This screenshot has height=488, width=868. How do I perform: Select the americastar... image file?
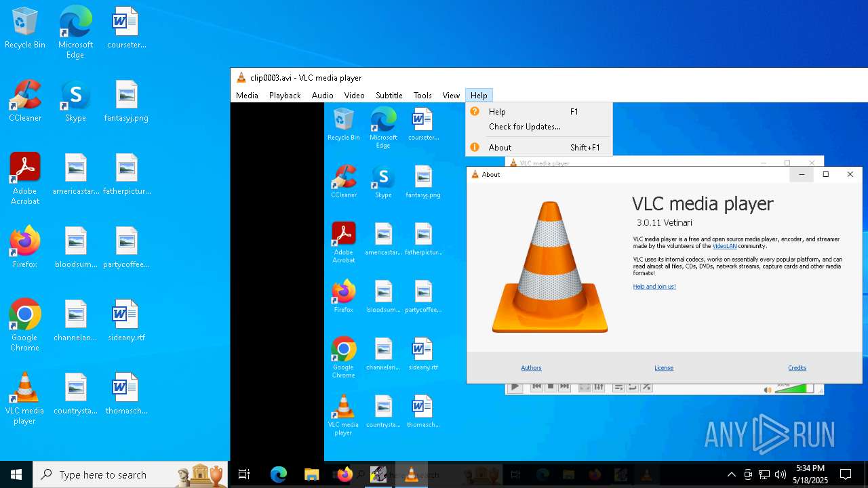pos(75,175)
